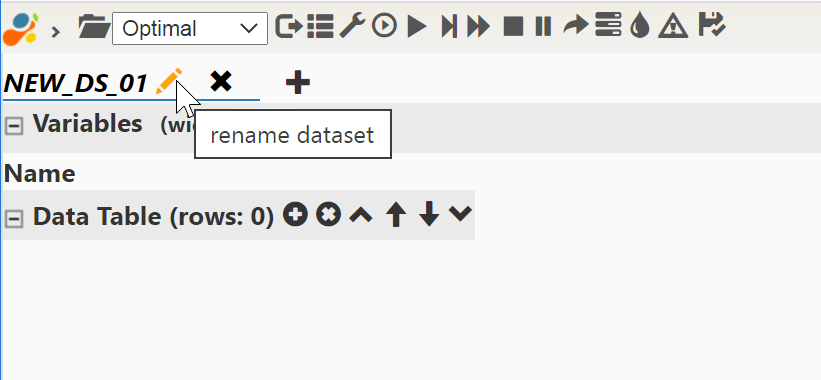Click the warning triangle icon
The width and height of the screenshot is (821, 380).
tap(673, 26)
